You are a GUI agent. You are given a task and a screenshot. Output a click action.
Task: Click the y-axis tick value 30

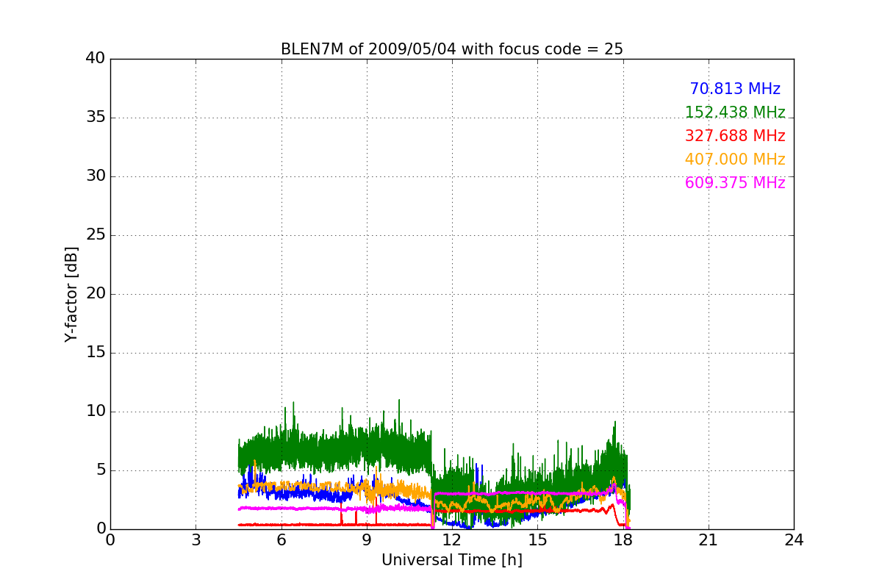click(96, 176)
